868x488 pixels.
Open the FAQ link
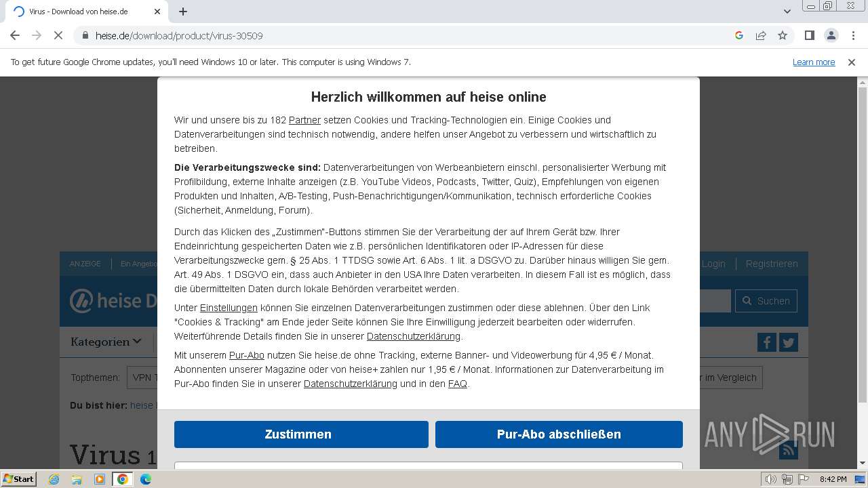(x=458, y=384)
